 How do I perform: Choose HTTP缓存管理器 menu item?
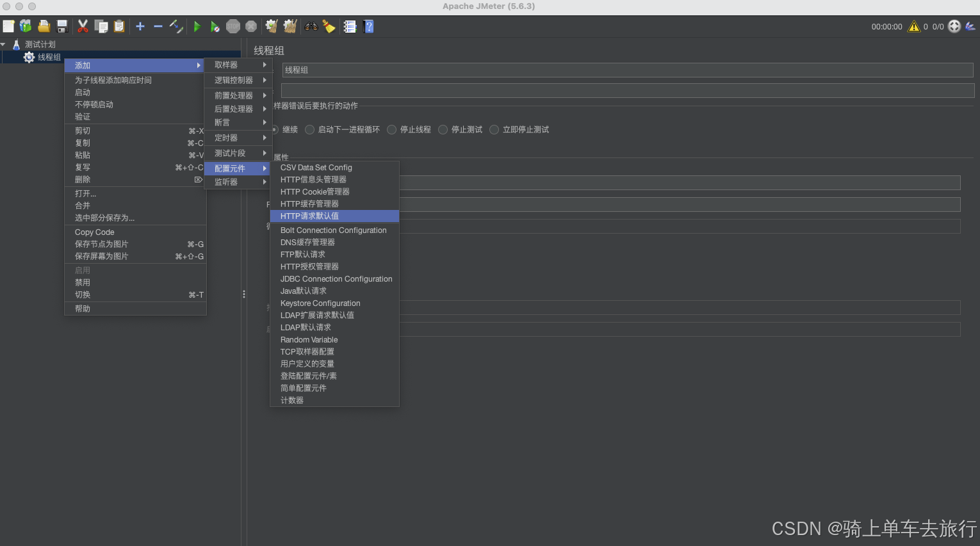click(x=334, y=204)
